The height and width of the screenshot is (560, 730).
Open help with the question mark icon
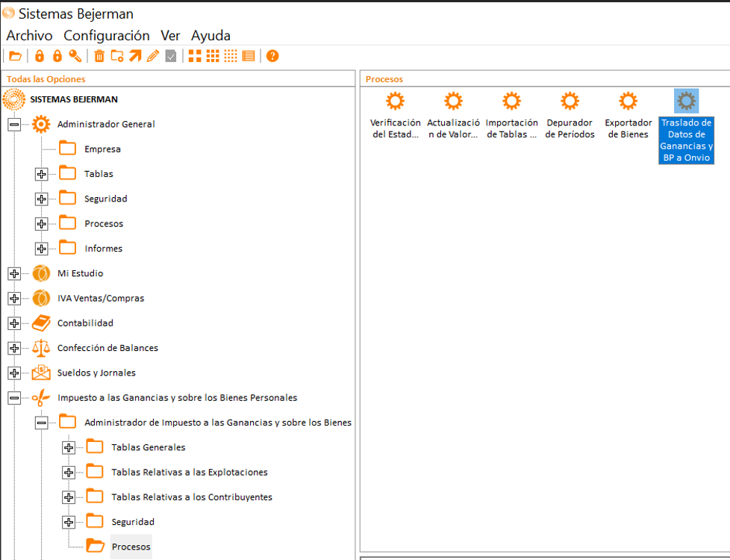pyautogui.click(x=272, y=56)
